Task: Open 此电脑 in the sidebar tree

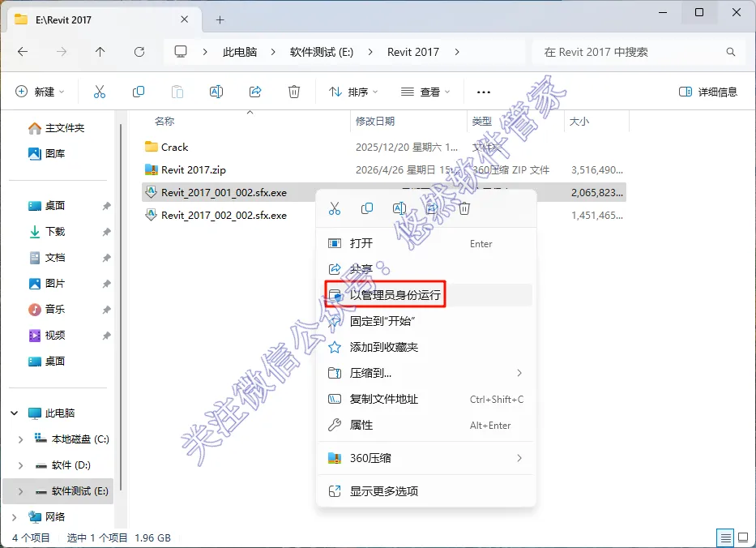Action: [x=52, y=413]
